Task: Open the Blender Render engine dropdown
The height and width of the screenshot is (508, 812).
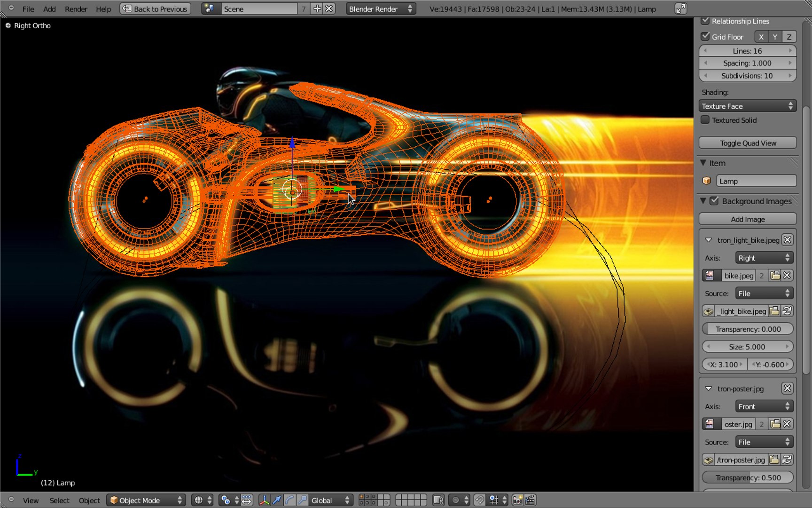Action: pos(381,8)
